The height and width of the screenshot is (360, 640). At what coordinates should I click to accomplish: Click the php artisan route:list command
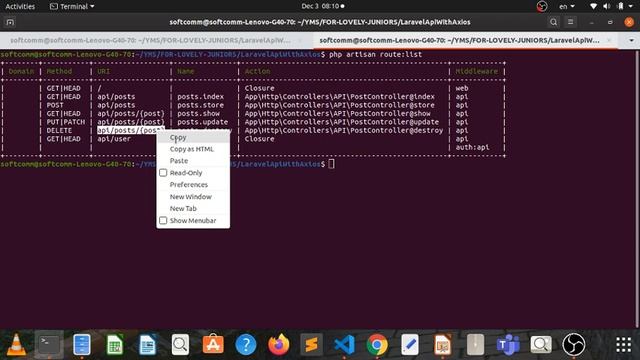pyautogui.click(x=376, y=54)
